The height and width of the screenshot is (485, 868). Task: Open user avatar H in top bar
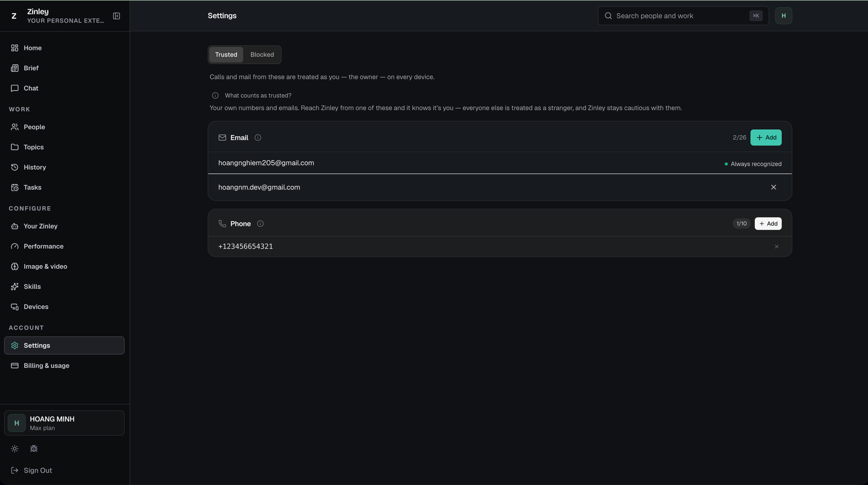click(x=783, y=16)
